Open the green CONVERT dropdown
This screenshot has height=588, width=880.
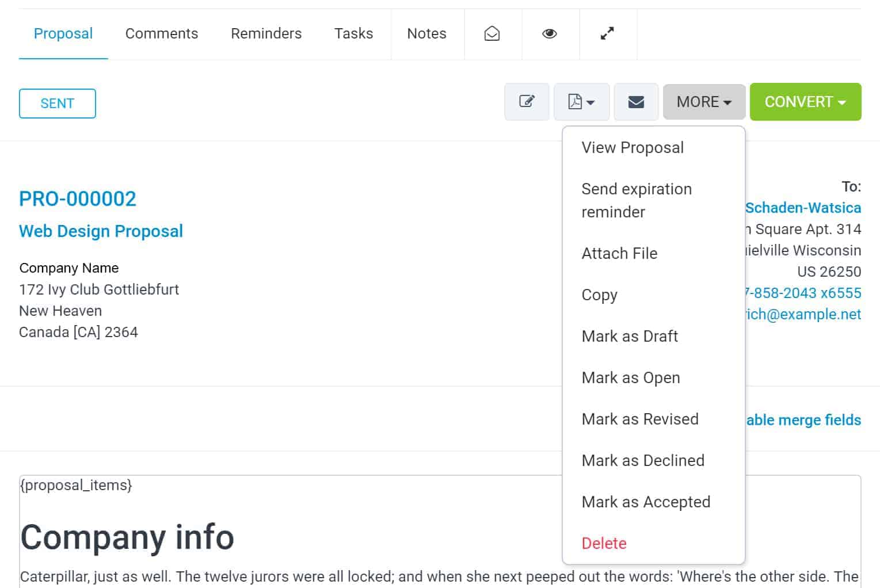(x=805, y=102)
